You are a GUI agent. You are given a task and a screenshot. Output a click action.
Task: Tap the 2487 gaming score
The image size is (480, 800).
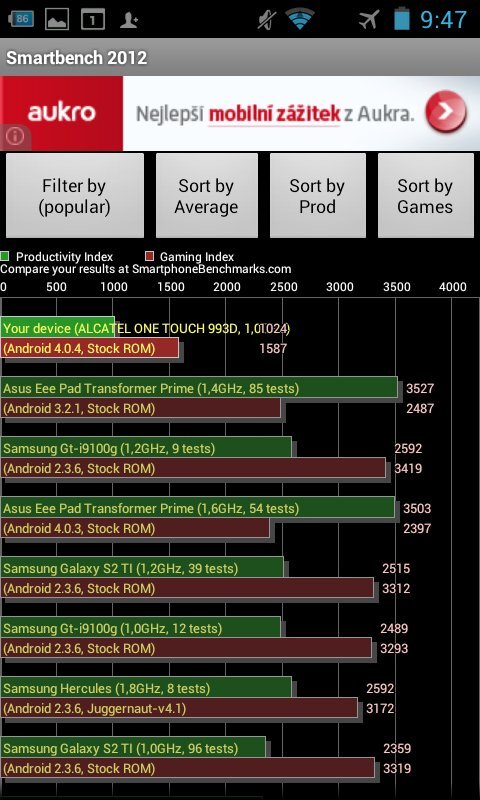point(420,409)
